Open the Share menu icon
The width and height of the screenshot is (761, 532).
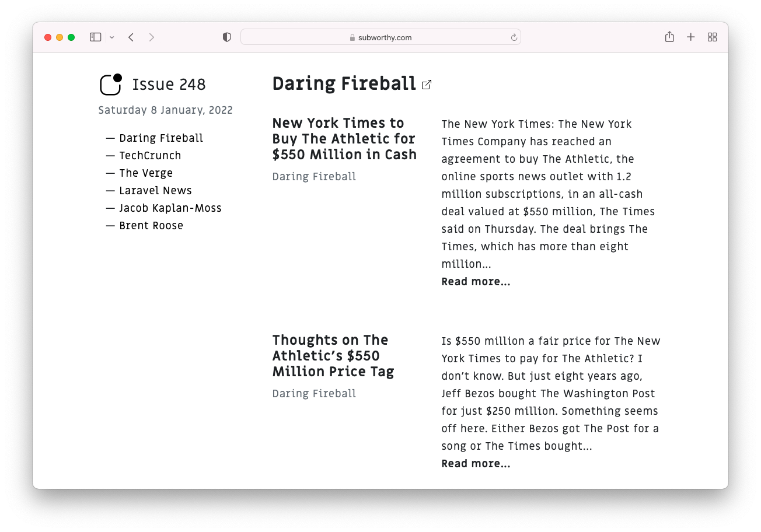tap(669, 37)
